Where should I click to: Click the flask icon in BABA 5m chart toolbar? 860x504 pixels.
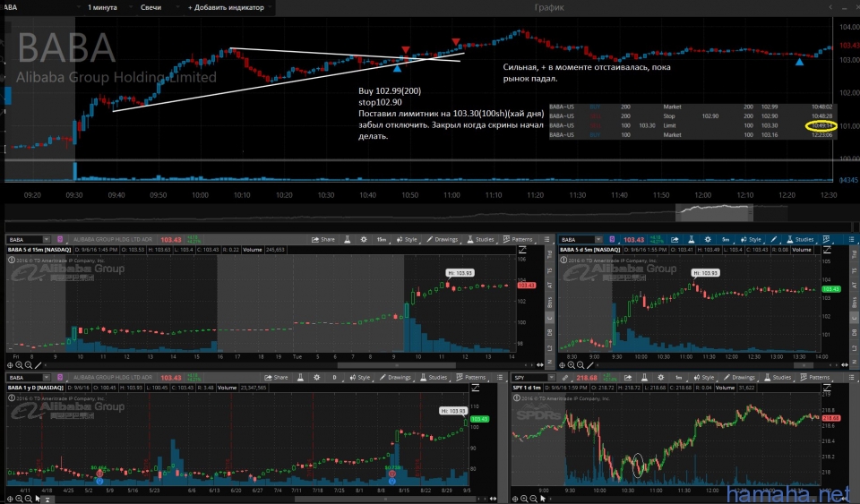pyautogui.click(x=691, y=239)
